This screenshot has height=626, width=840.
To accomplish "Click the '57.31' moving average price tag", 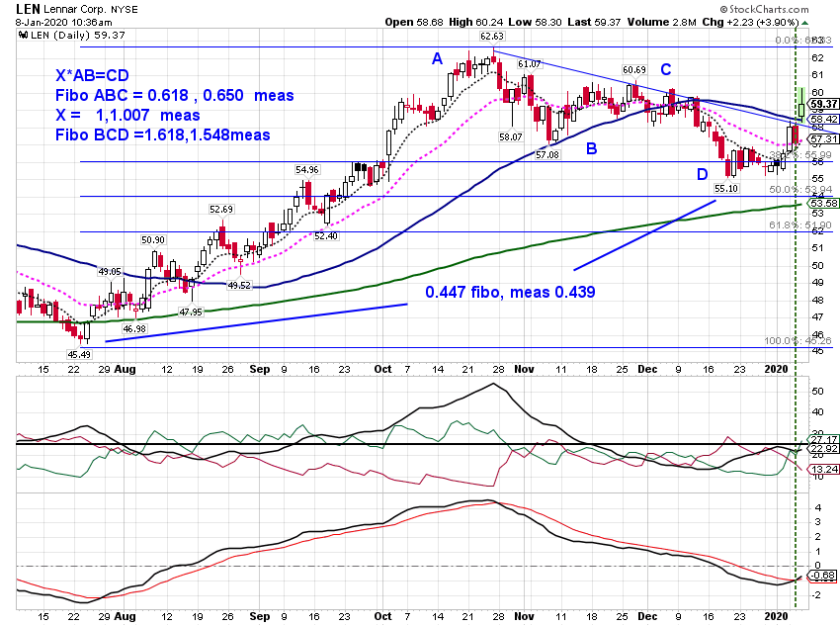I will [x=824, y=138].
